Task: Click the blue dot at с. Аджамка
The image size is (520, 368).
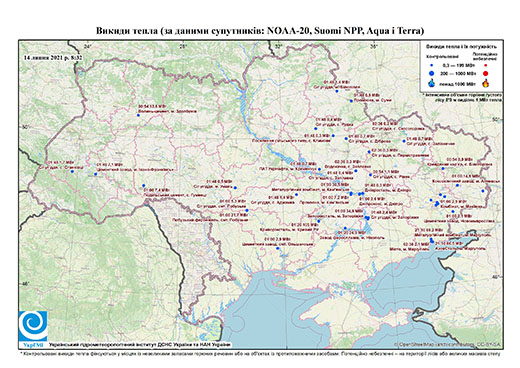Action: (297, 195)
